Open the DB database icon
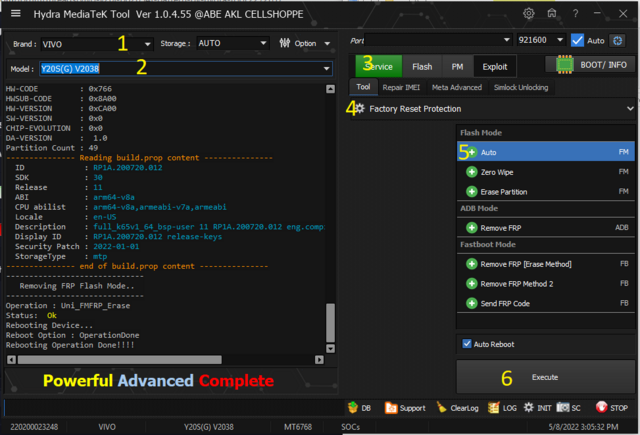The image size is (640, 435). [353, 407]
